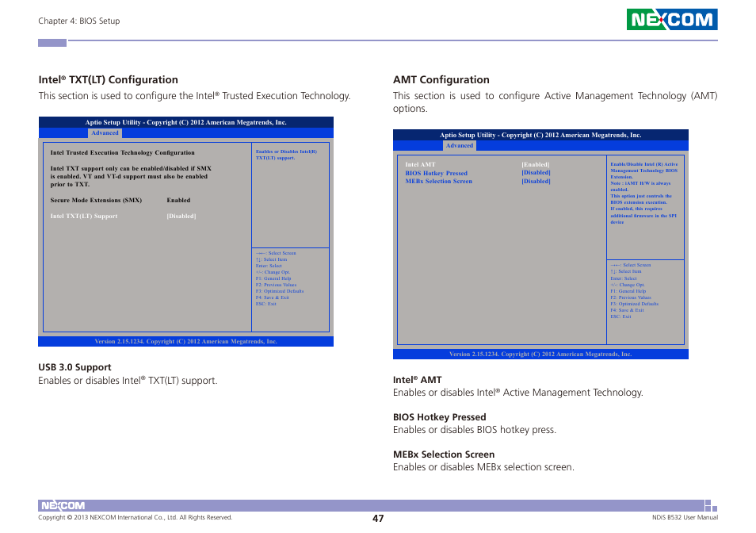Click 'F1: General Help' in the TXT(LT) BIOS screen
This screenshot has width=756, height=533.
coord(273,278)
